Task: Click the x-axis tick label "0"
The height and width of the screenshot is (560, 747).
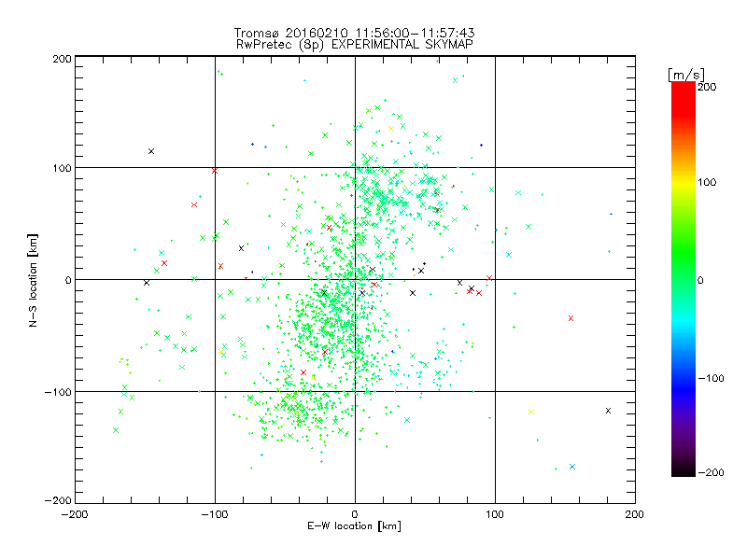Action: (x=355, y=514)
